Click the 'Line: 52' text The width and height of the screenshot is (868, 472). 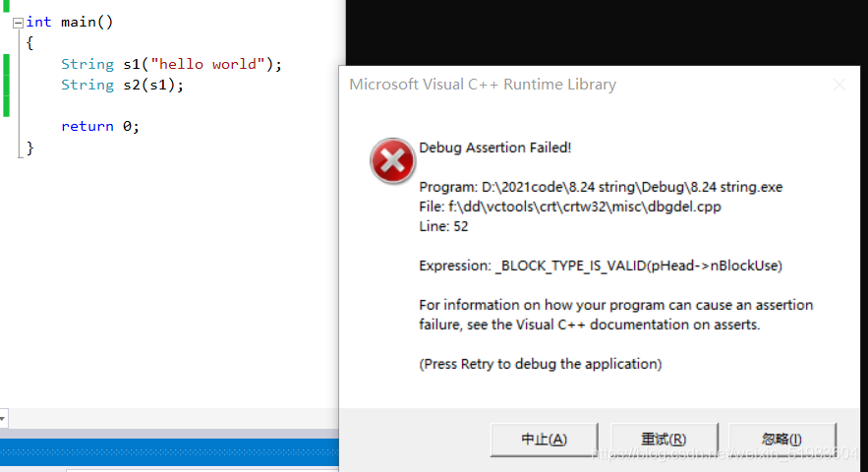coord(443,226)
